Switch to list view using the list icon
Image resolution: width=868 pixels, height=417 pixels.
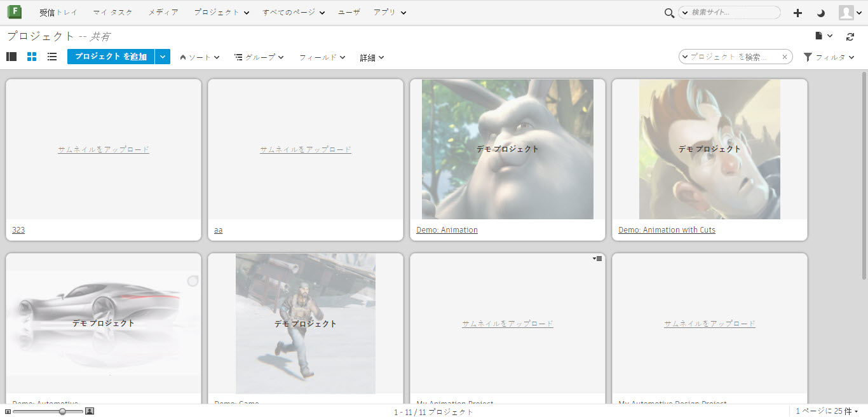tap(51, 57)
